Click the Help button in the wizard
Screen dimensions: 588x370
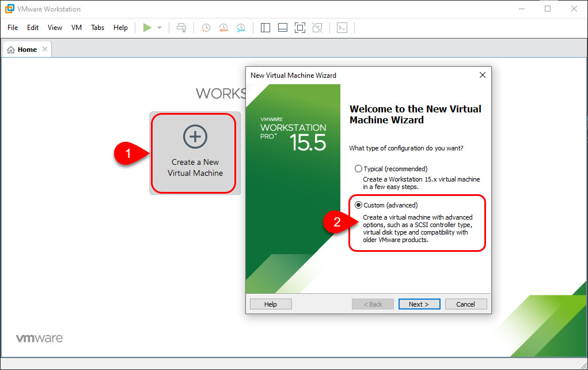271,304
